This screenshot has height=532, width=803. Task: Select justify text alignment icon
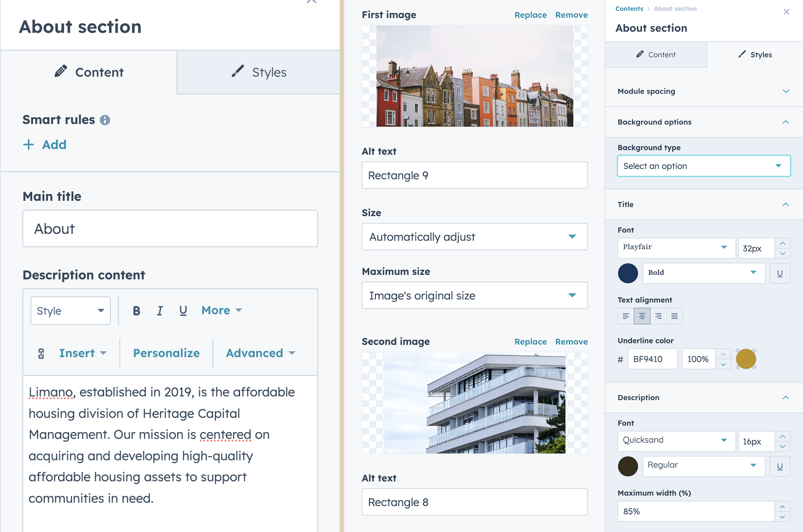(x=674, y=316)
